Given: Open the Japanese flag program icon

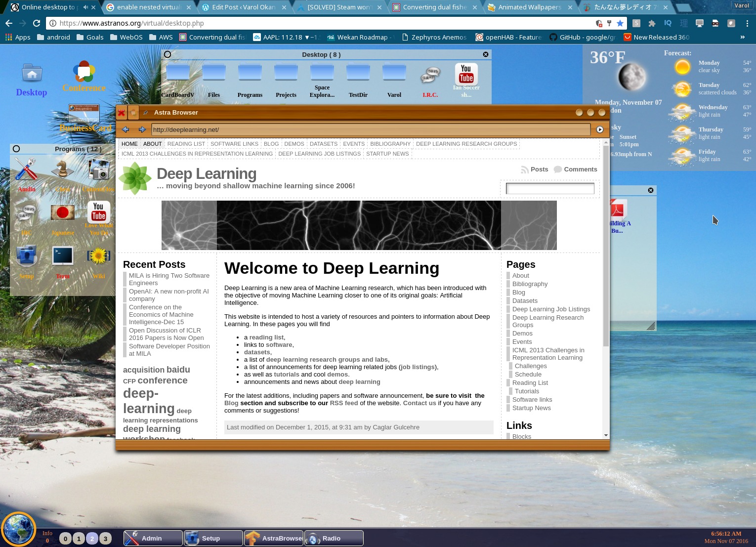Looking at the screenshot, I should (x=63, y=212).
